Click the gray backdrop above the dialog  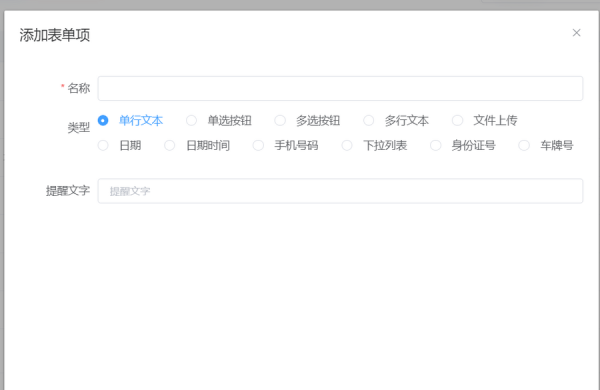point(268,5)
